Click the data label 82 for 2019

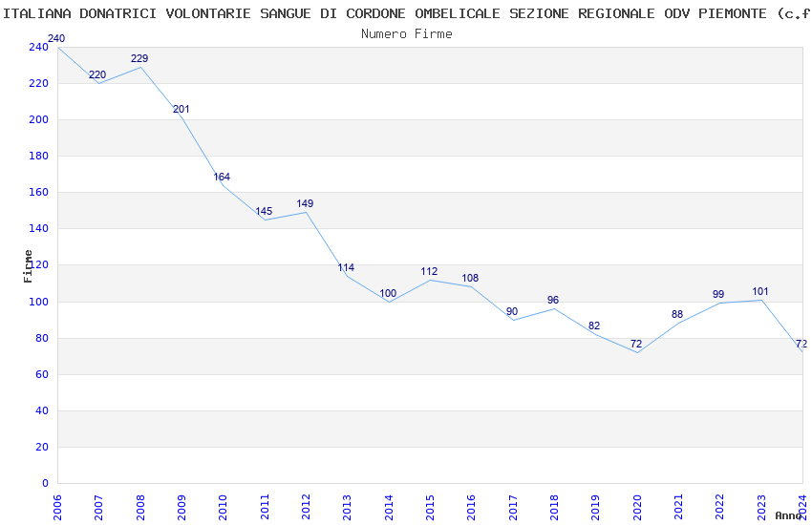(594, 325)
